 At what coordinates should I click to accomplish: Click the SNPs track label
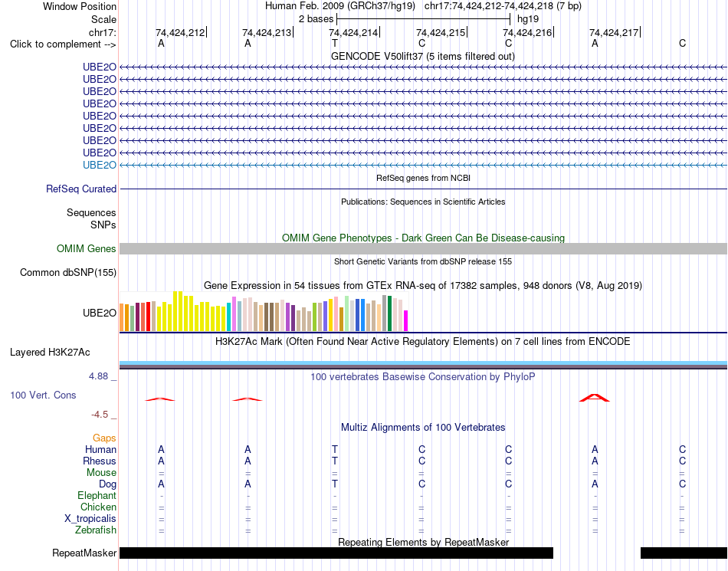click(103, 225)
